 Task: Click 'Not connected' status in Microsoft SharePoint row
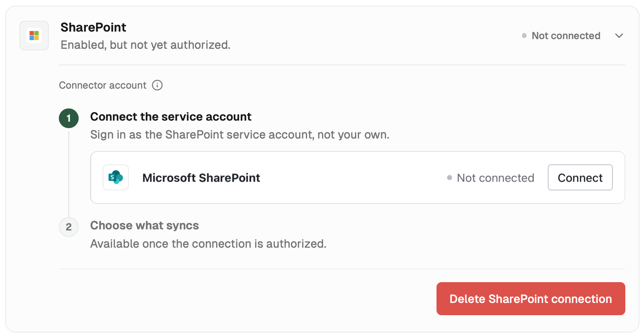[x=490, y=178]
